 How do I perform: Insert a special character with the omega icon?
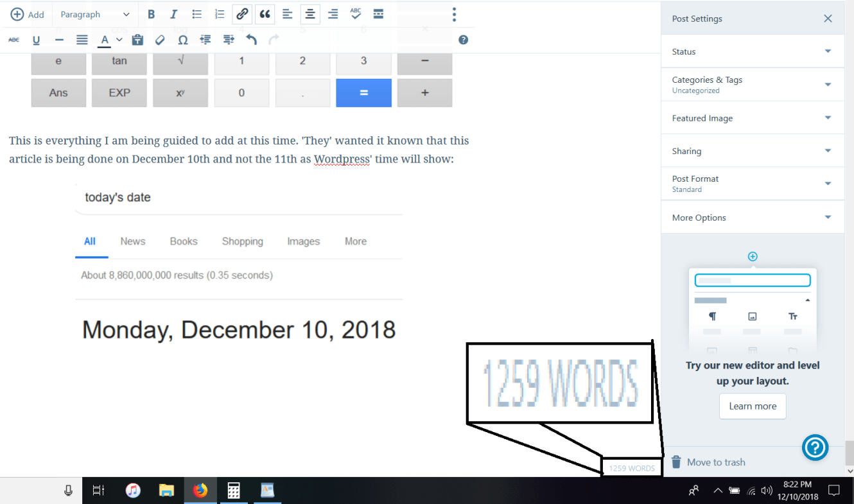click(182, 39)
